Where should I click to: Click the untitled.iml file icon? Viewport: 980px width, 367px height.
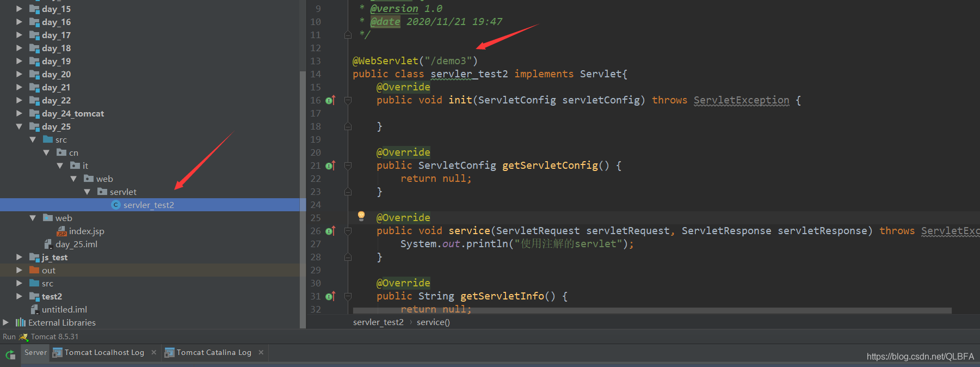34,309
